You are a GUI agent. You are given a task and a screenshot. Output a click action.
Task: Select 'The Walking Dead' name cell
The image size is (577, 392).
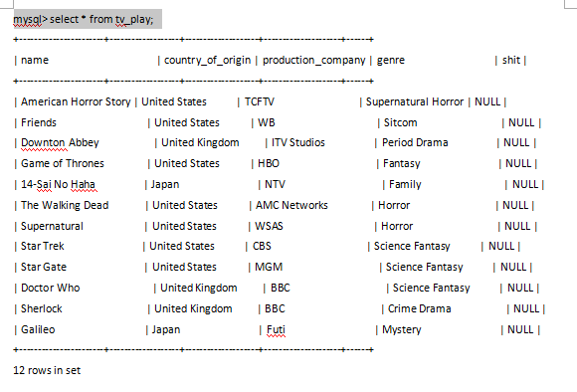click(x=65, y=205)
